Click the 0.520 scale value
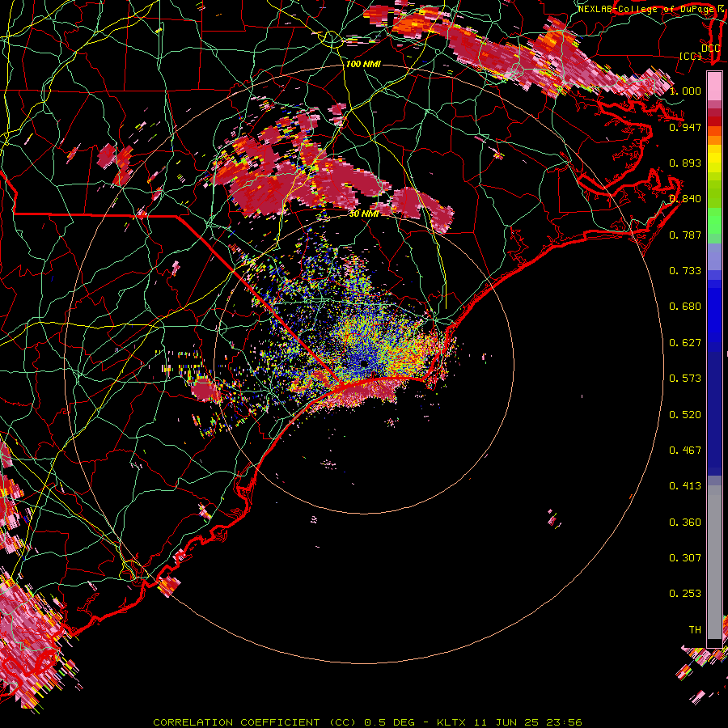 [x=685, y=415]
